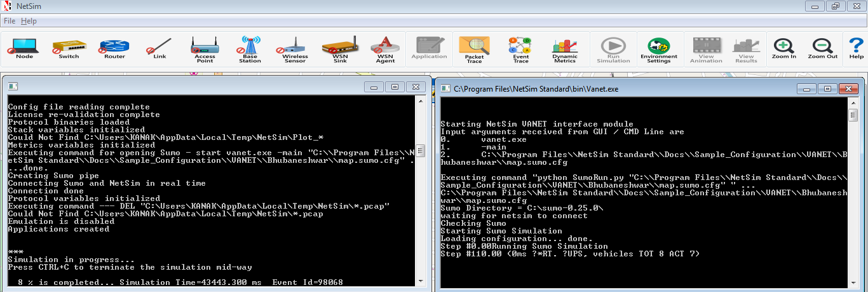Click the left console window system icon
This screenshot has height=292, width=868.
pos(12,87)
